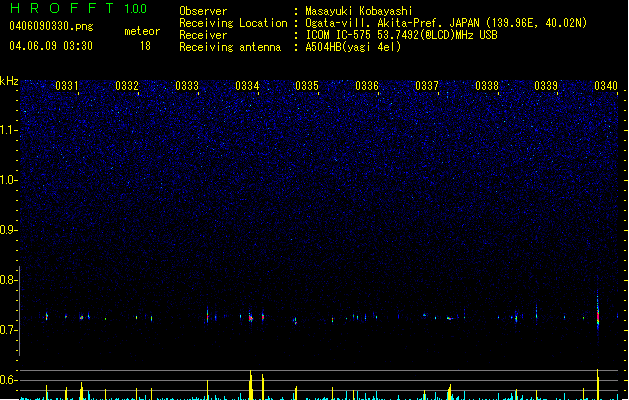Select the Ogata-vill. Akita-Pref. JAPAN location text
Viewport: 629px width, 400px height.
coord(446,23)
